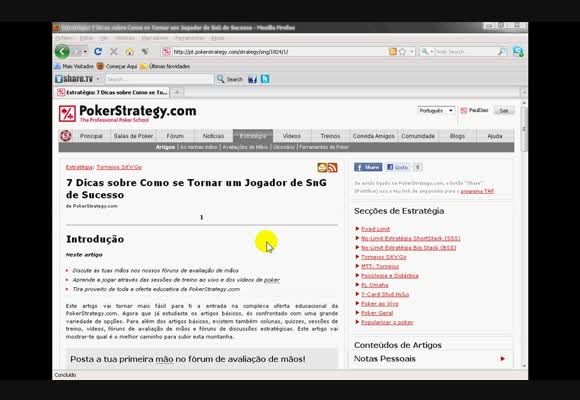Open Twitter icon in share.tv toolbar
Viewport: 580px width, 400px height.
265,79
